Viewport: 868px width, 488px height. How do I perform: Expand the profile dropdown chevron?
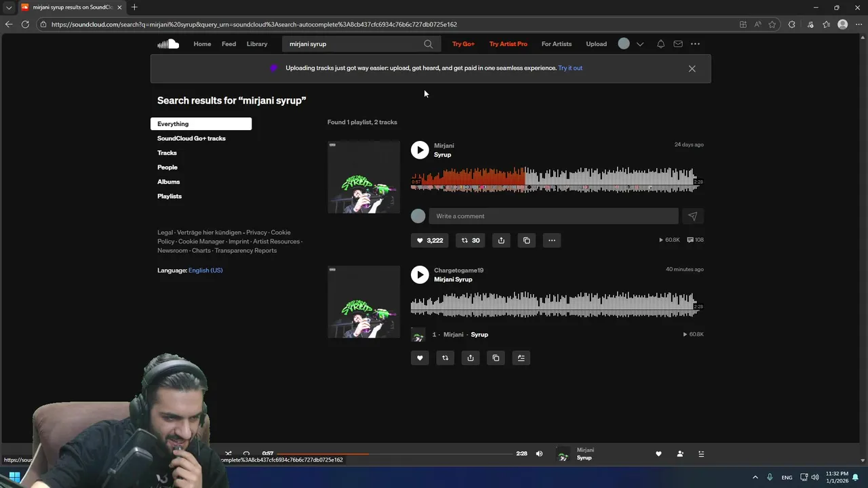click(x=639, y=44)
